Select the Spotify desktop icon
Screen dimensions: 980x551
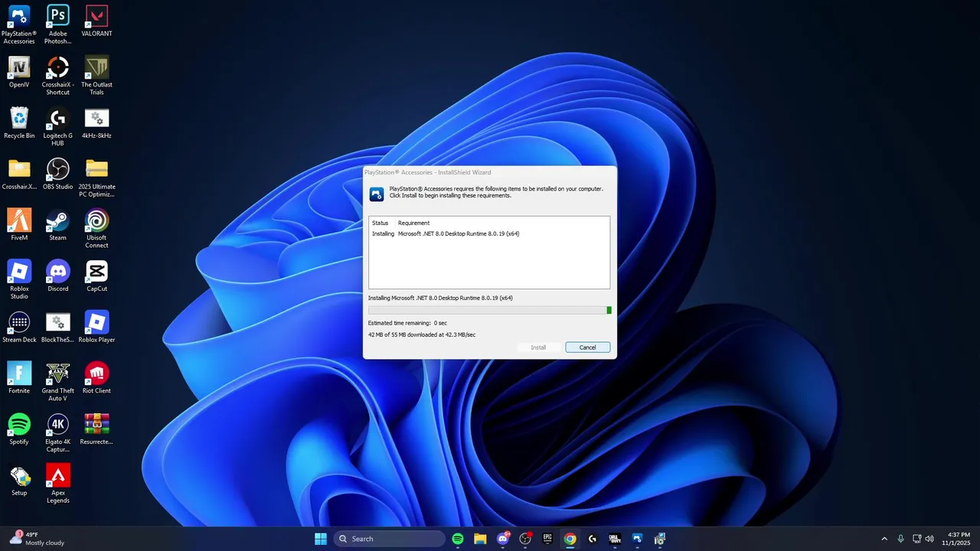coord(19,429)
